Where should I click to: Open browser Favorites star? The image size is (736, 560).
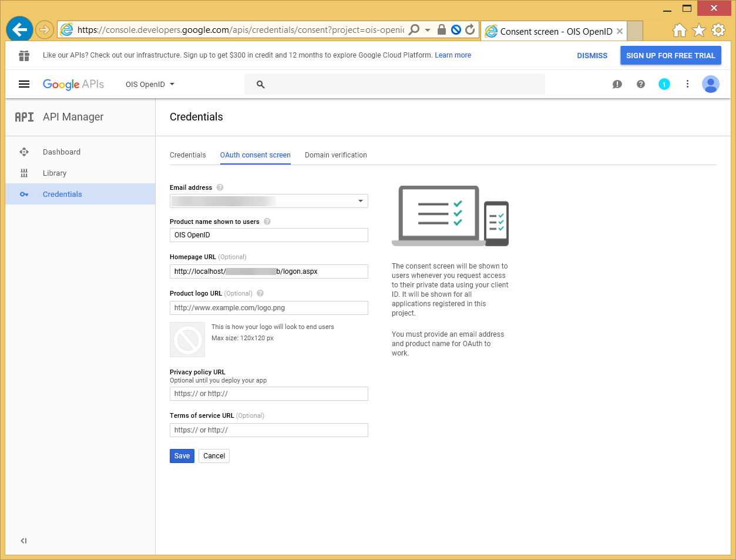click(x=699, y=30)
